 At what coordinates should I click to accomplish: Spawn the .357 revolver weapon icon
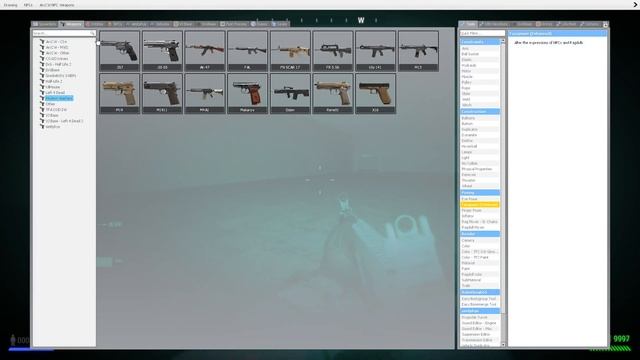coord(120,51)
